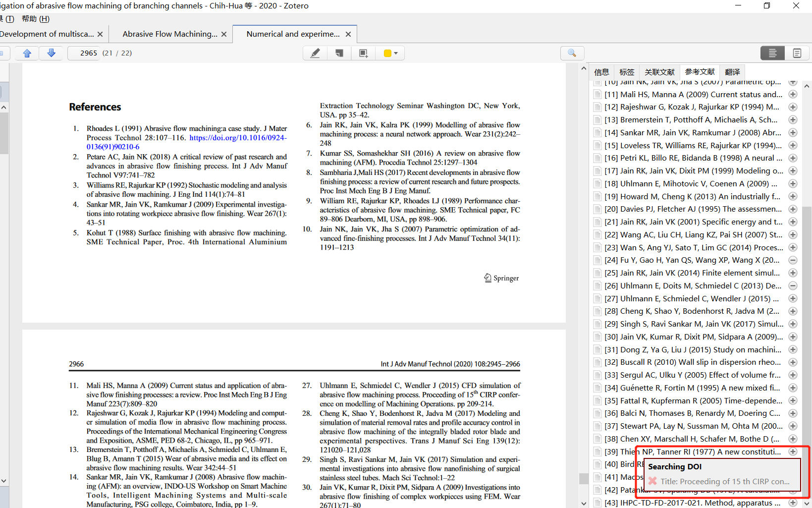Remove reference [26] Uhlmann via minus toggle
812x508 pixels.
(x=793, y=285)
